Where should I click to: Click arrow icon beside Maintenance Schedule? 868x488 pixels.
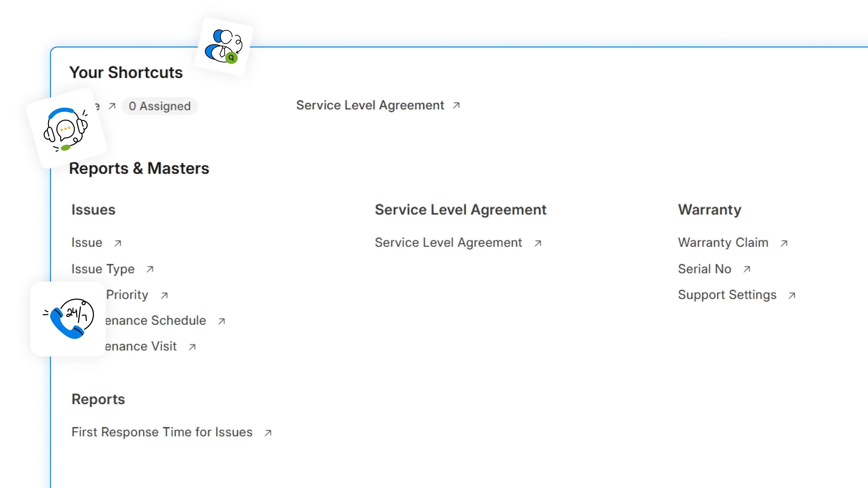(x=221, y=321)
